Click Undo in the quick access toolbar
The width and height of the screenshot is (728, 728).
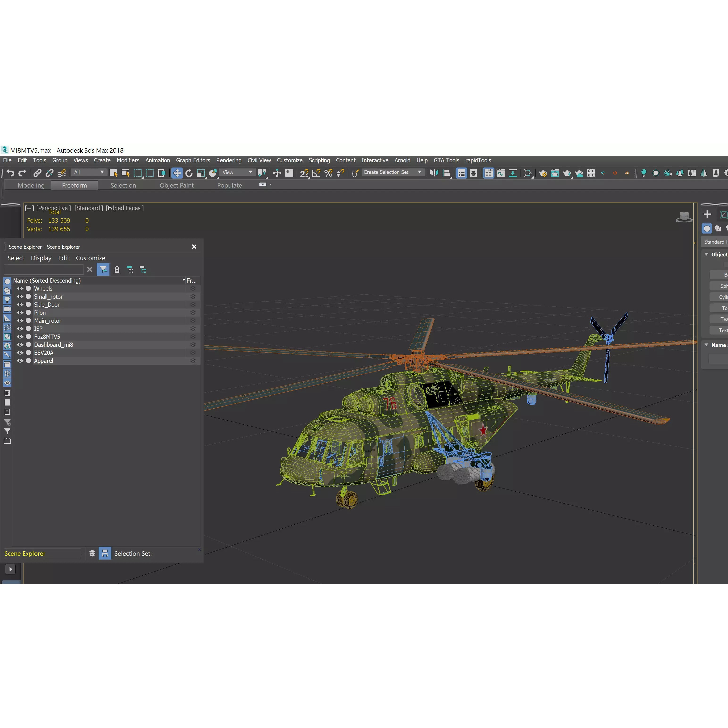(11, 173)
